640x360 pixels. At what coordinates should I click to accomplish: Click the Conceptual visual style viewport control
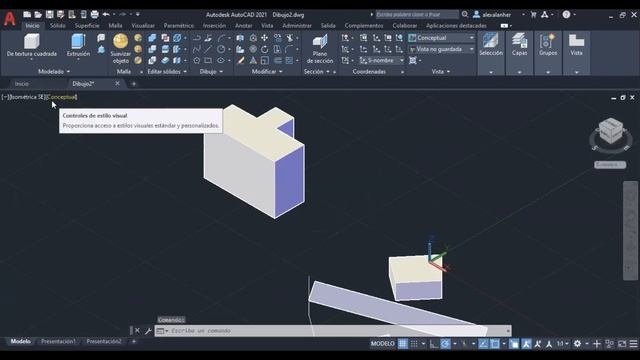click(x=62, y=97)
